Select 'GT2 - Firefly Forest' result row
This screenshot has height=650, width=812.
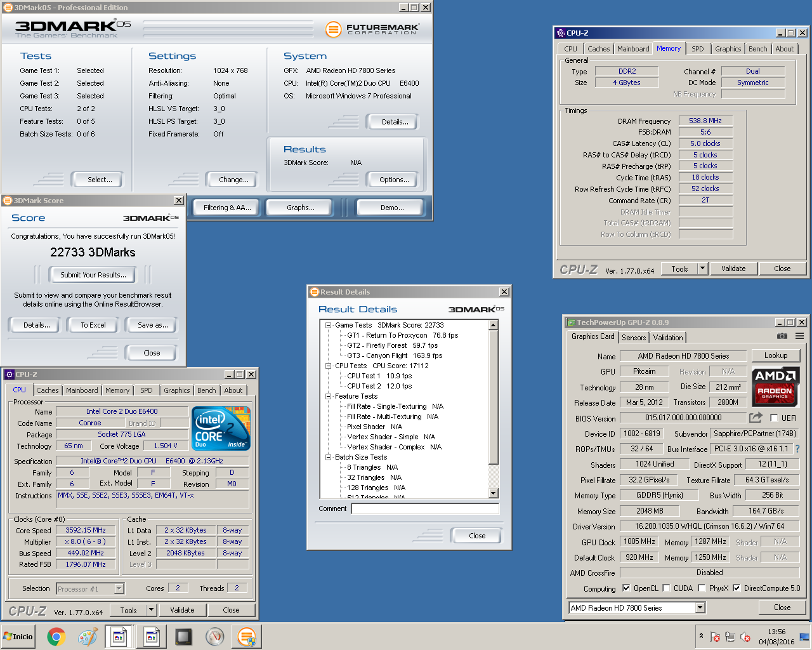coord(392,345)
